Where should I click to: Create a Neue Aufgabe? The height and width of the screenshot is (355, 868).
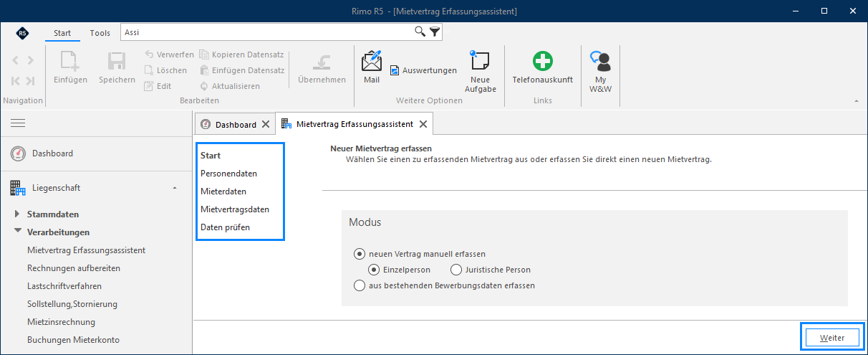click(480, 72)
